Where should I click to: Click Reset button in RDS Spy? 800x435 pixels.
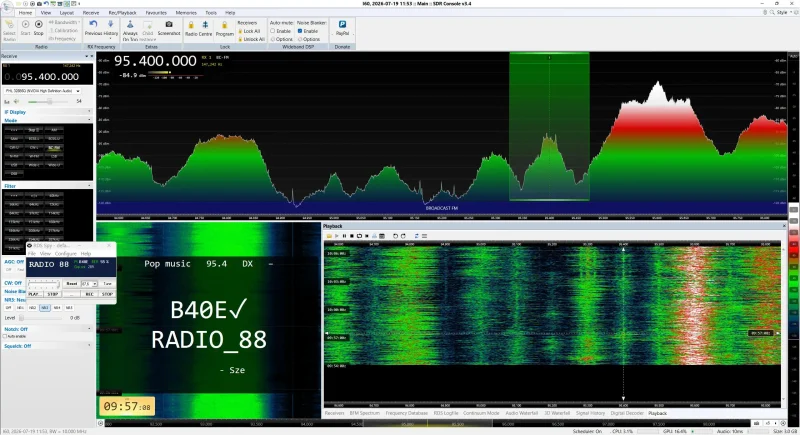pos(71,284)
